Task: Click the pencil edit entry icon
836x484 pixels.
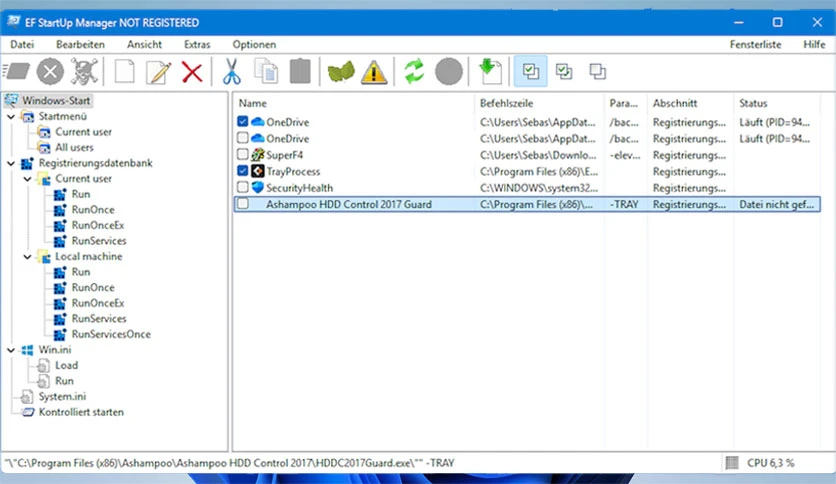Action: [x=158, y=71]
